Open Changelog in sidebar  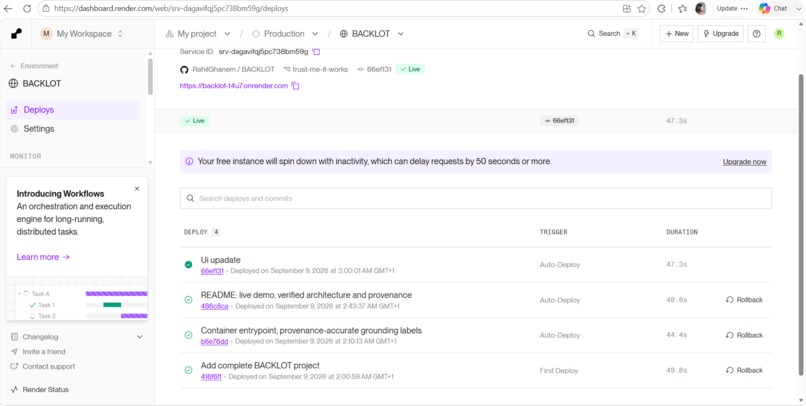(40, 337)
